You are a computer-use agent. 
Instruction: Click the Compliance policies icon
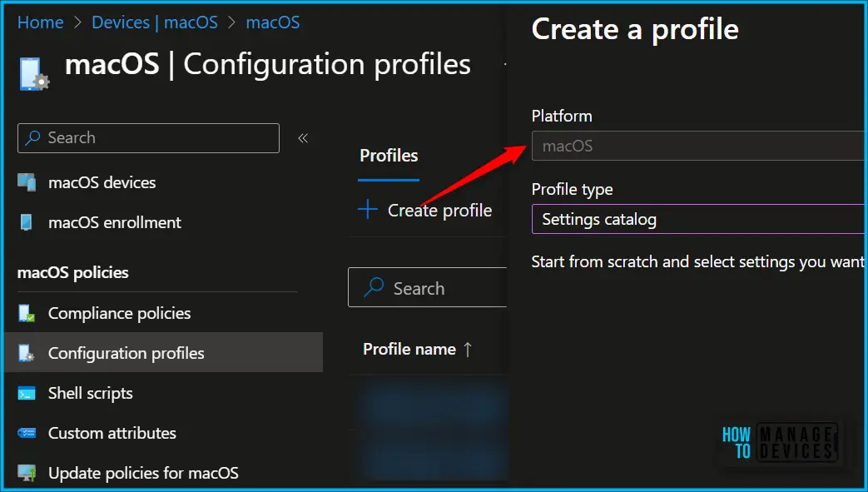tap(27, 313)
